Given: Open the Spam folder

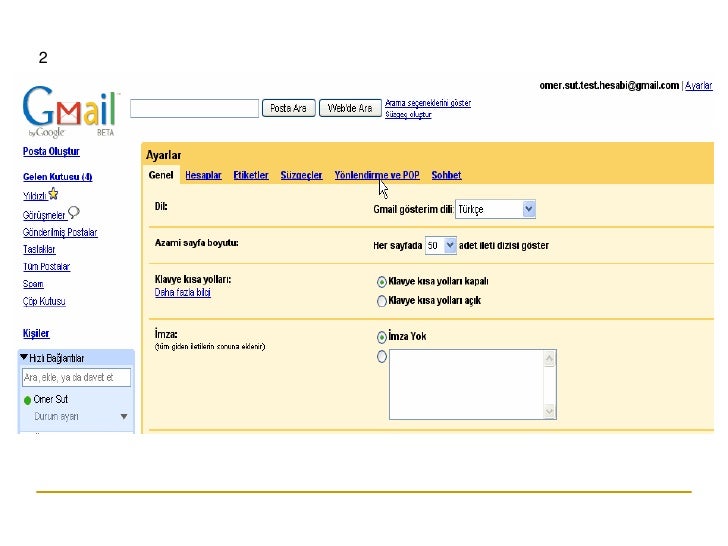Looking at the screenshot, I should point(33,284).
